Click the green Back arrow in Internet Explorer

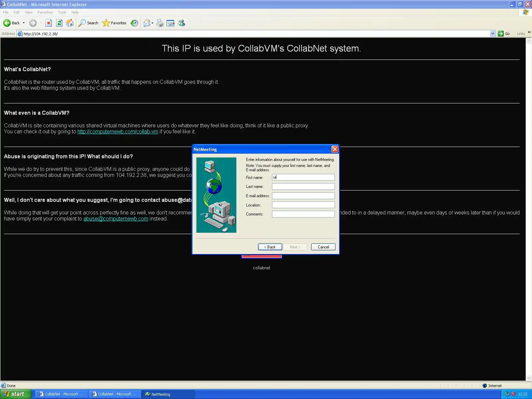pos(7,23)
